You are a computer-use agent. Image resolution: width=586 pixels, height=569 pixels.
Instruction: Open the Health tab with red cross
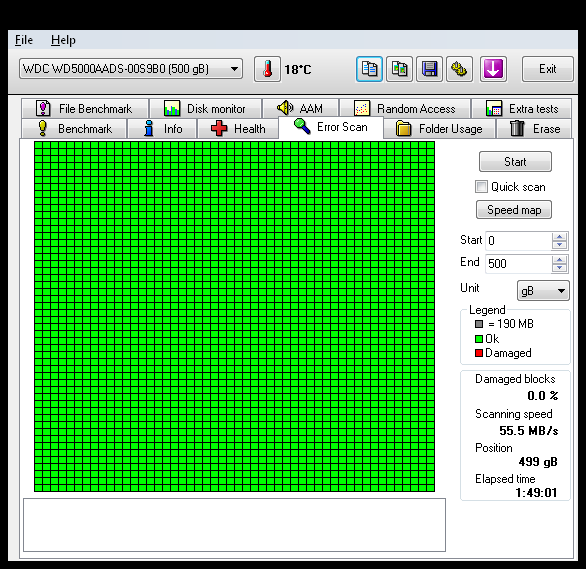[238, 129]
